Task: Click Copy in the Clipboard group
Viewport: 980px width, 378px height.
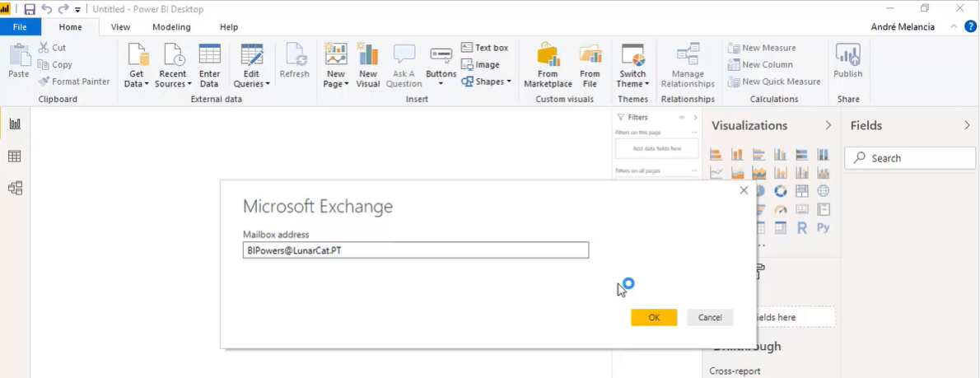Action: click(55, 64)
